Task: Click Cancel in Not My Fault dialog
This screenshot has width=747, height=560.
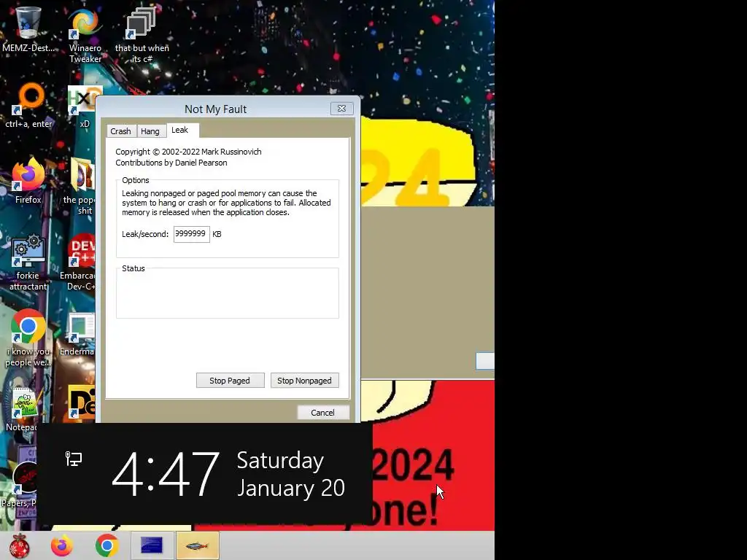Action: pos(323,413)
